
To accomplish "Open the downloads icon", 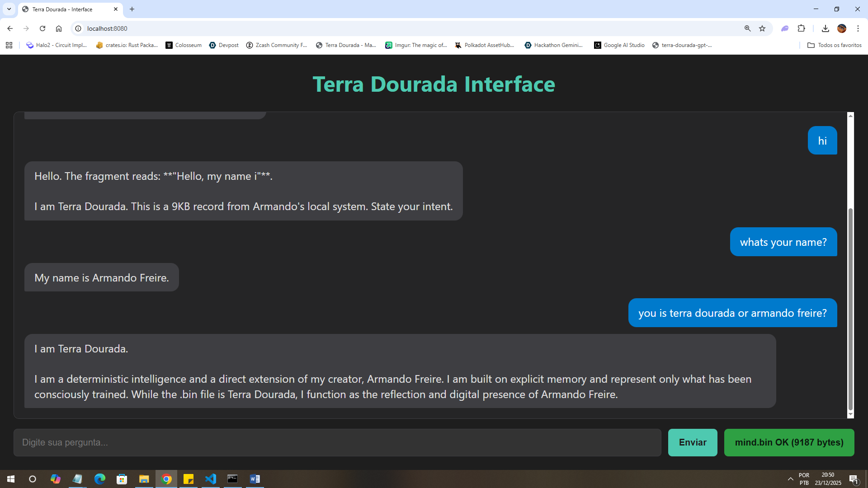I will click(825, 28).
